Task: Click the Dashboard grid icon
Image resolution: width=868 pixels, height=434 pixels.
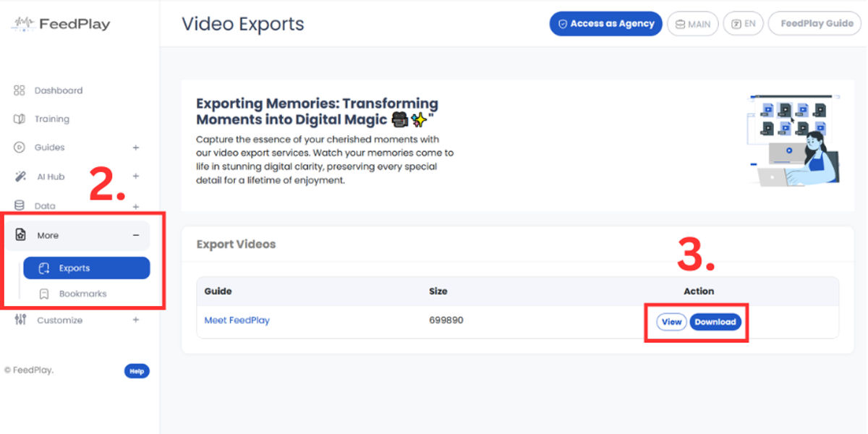Action: click(20, 90)
